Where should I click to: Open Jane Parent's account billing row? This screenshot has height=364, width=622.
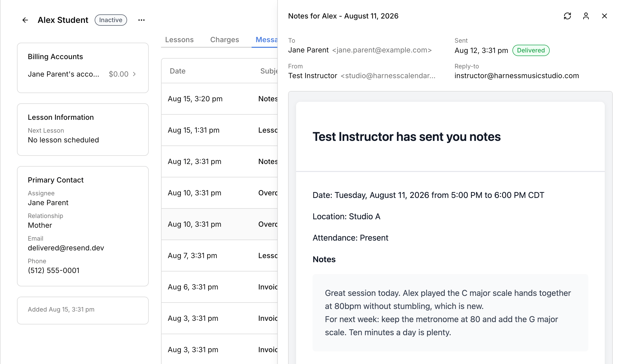coord(83,74)
